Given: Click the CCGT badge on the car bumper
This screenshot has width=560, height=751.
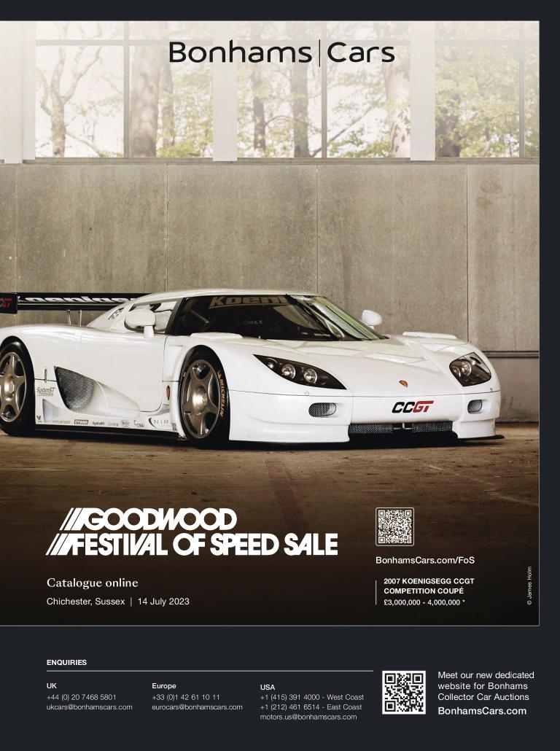Looking at the screenshot, I should [x=413, y=407].
